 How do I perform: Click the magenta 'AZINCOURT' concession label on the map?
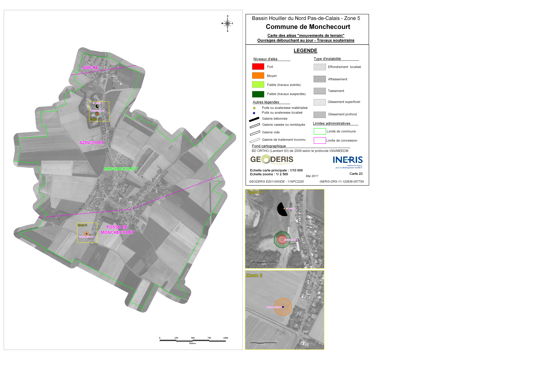coord(92,143)
